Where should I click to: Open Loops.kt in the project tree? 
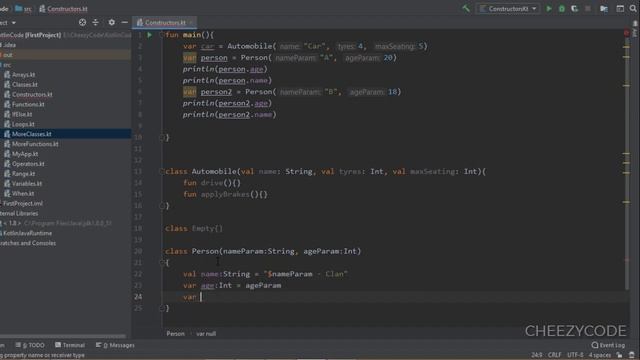23,124
